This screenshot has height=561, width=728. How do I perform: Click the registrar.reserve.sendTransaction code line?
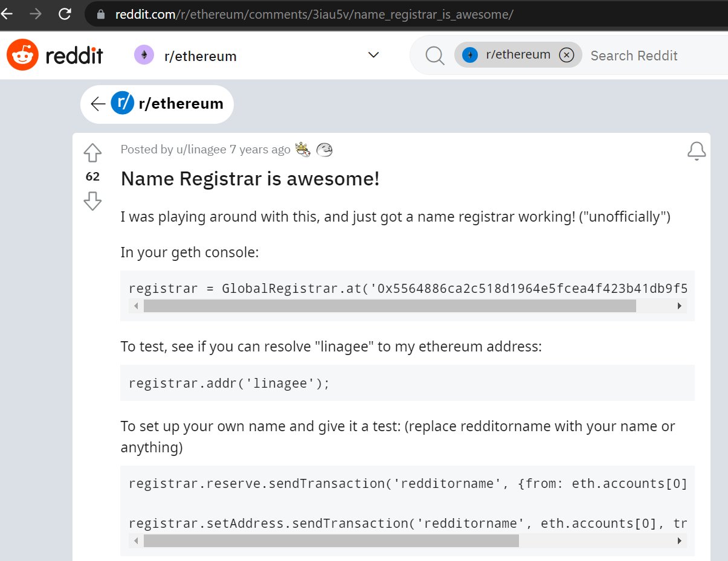[408, 484]
